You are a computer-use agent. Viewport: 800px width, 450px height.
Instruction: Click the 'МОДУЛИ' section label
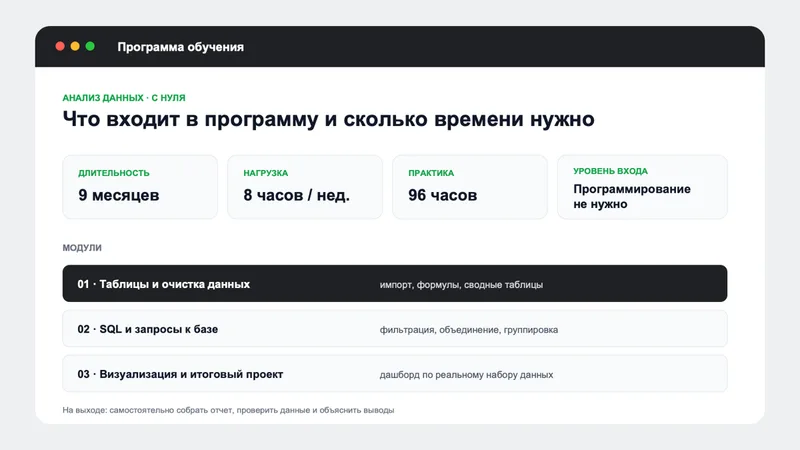[x=82, y=248]
